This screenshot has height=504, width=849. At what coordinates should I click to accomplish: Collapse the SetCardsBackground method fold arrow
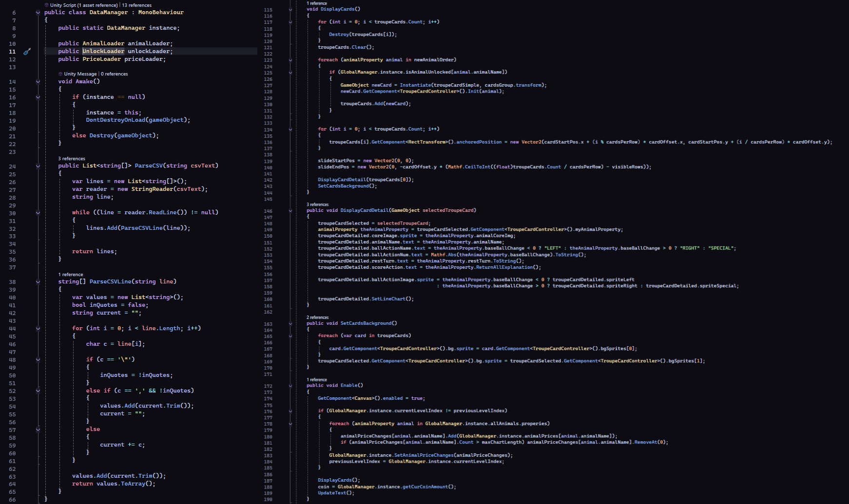click(290, 323)
